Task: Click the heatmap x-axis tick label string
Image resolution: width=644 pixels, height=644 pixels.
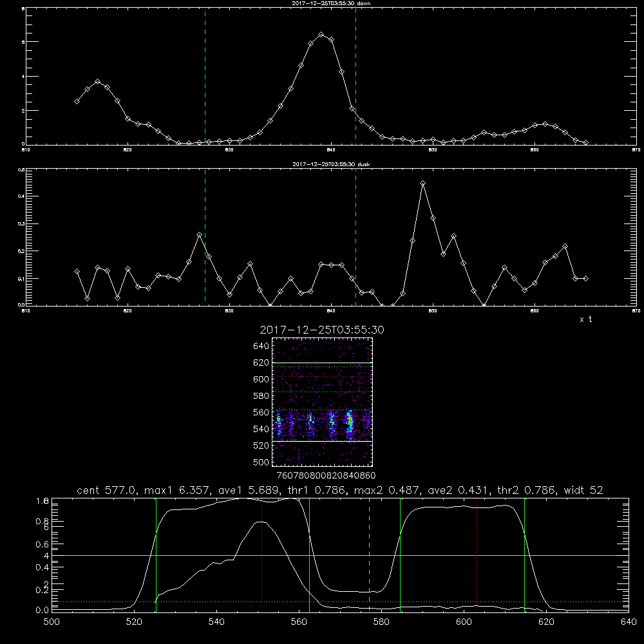Action: pos(326,476)
